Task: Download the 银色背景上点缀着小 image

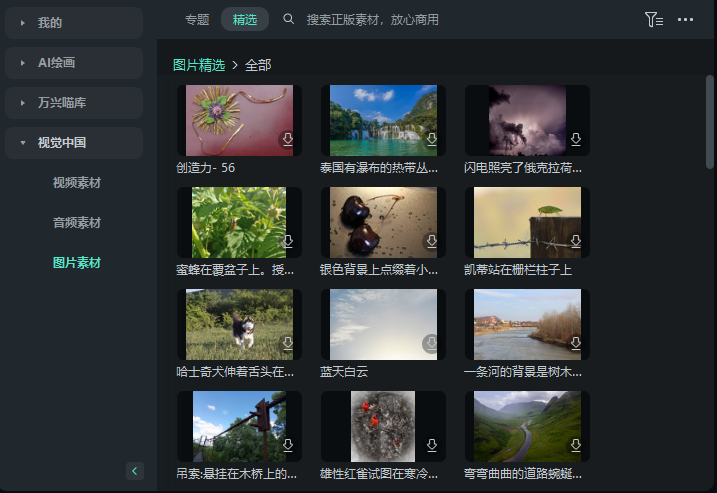Action: pyautogui.click(x=432, y=241)
